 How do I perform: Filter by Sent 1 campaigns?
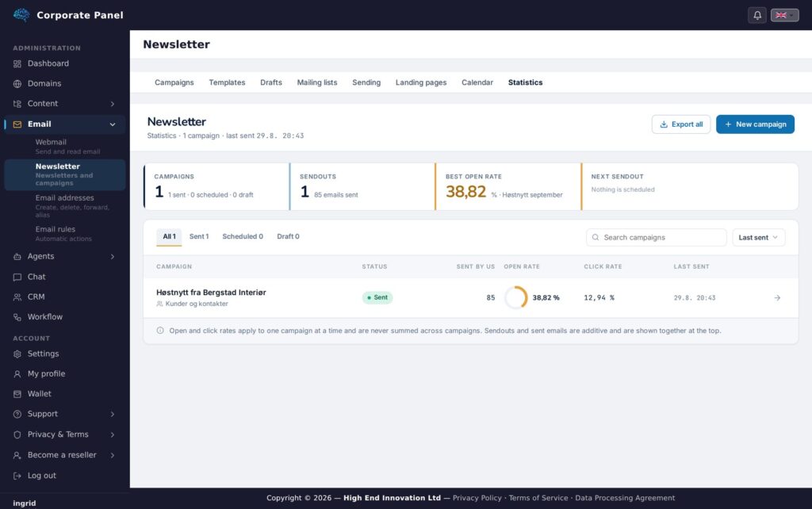[x=199, y=236]
